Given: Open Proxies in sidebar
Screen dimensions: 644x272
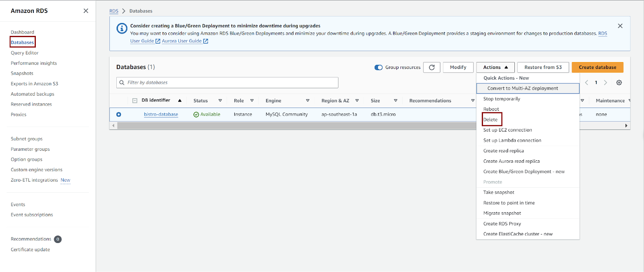Looking at the screenshot, I should tap(19, 115).
